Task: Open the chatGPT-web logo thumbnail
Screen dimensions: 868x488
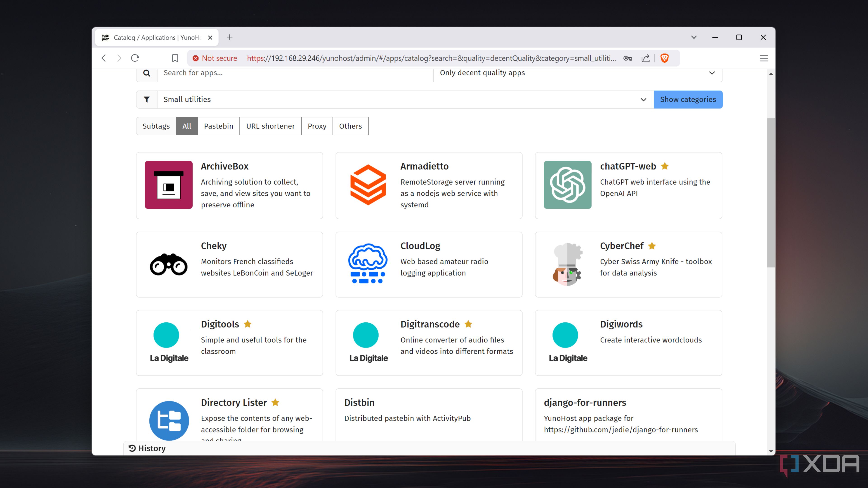Action: click(x=567, y=185)
